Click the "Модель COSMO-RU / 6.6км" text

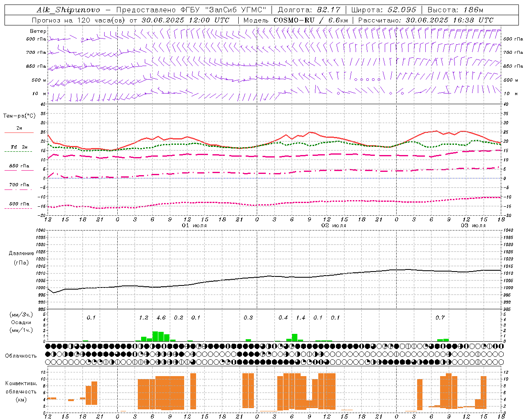point(296,20)
